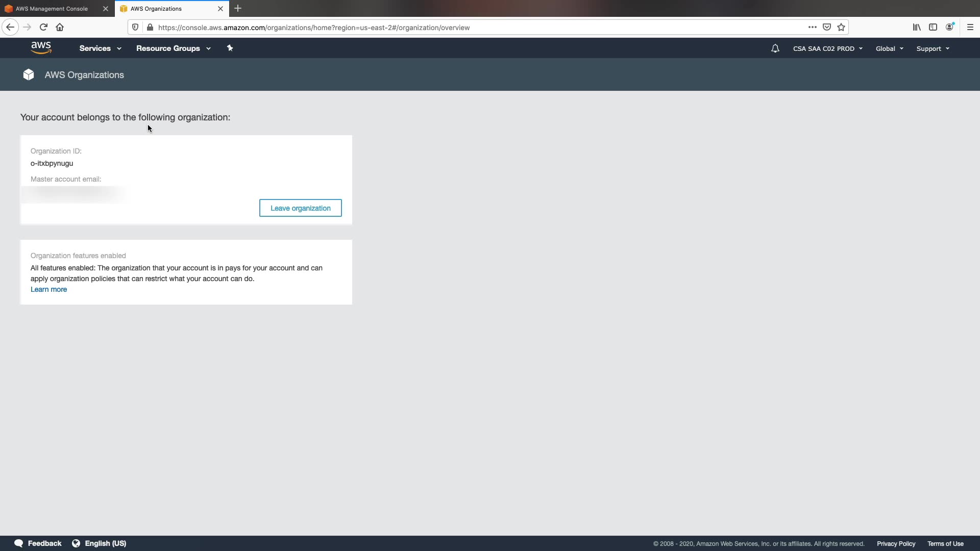Click the AWS Organizations cube icon
The width and height of the screenshot is (980, 551).
[x=29, y=75]
